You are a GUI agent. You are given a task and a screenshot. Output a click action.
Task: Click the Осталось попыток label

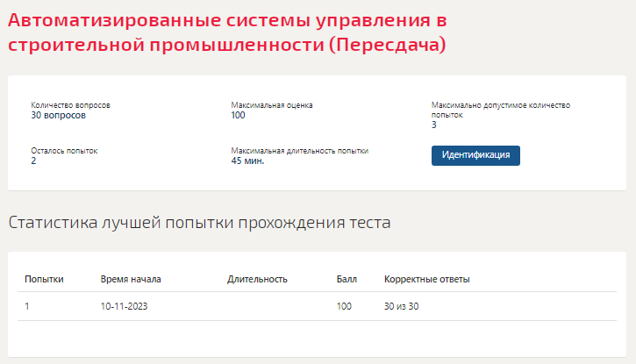click(64, 151)
